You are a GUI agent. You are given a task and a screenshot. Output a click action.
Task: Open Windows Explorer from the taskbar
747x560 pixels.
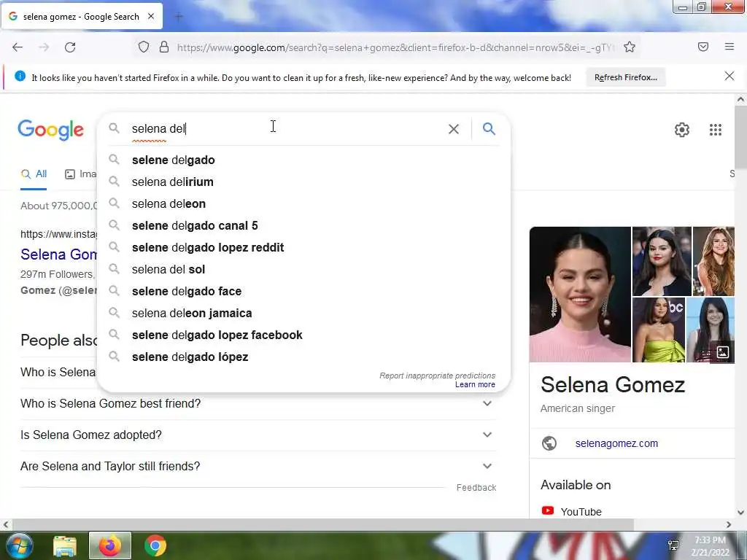point(65,545)
